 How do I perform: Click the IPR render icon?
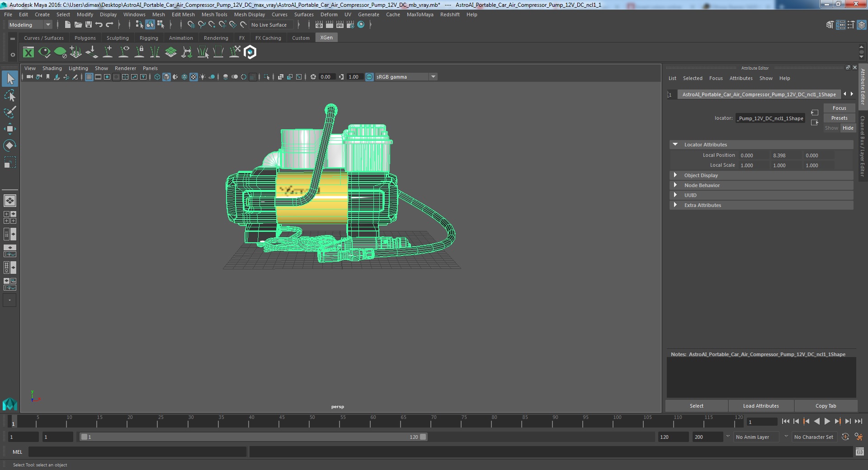coord(340,25)
